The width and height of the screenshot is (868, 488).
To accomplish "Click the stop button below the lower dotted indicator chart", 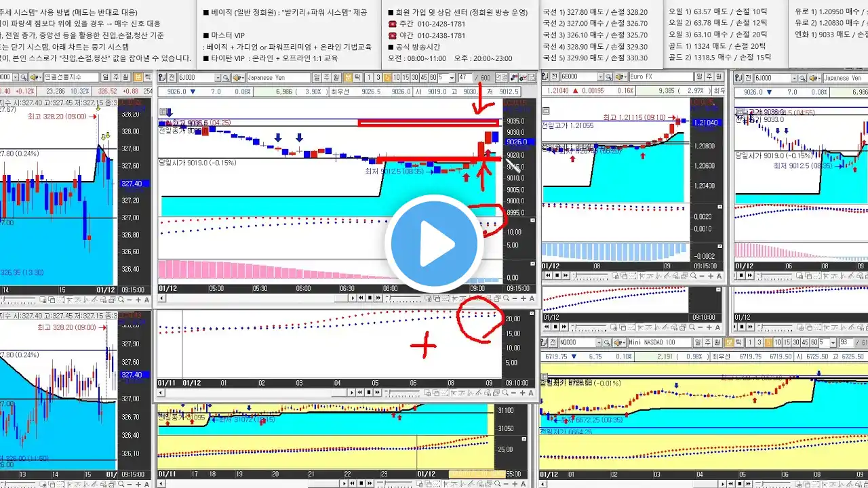I will [369, 392].
